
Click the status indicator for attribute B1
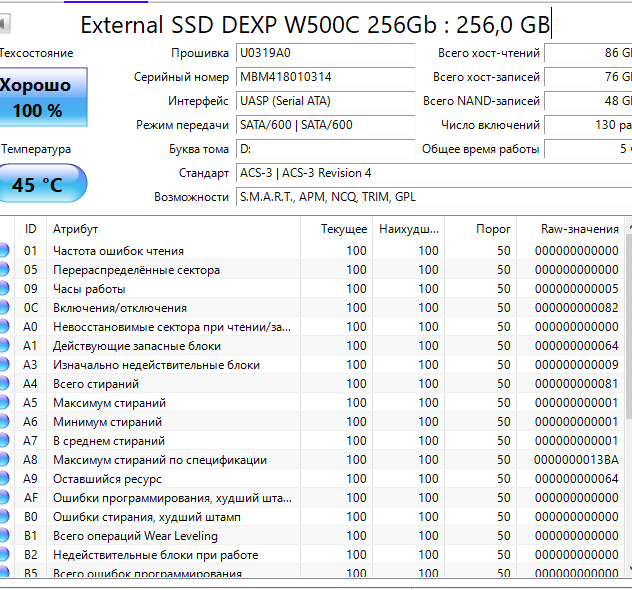point(4,536)
